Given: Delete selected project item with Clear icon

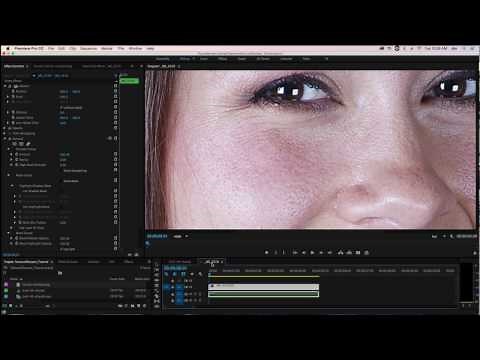Looking at the screenshot, I should [x=145, y=306].
